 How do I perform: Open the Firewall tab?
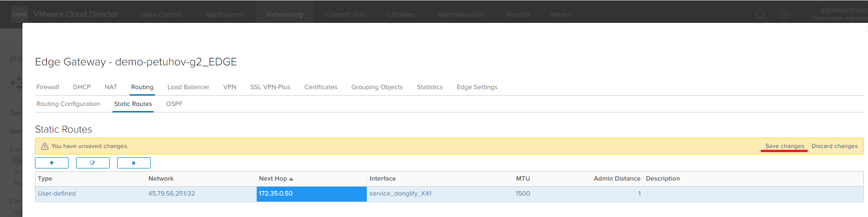tap(48, 87)
